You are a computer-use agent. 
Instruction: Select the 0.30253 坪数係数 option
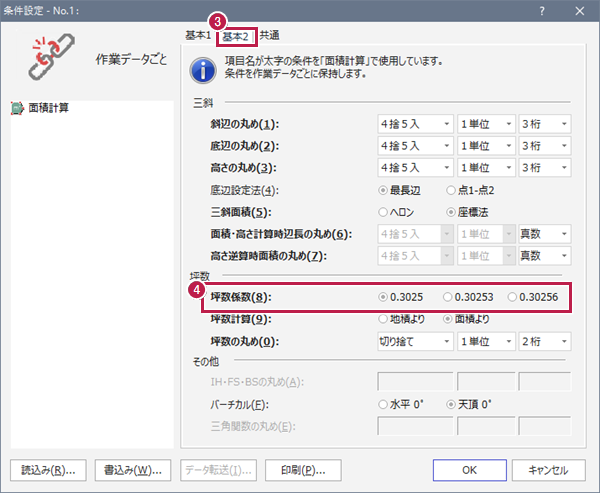tap(448, 297)
